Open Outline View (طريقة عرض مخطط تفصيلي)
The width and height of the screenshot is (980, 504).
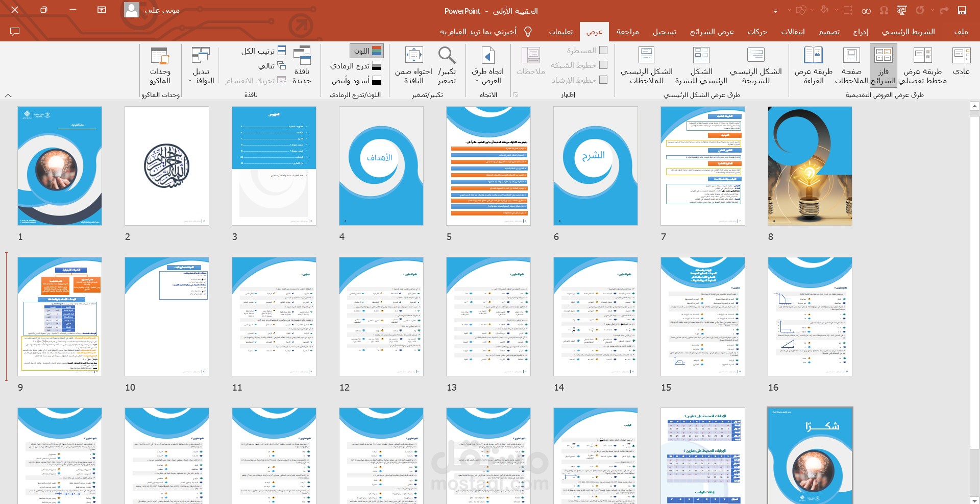[x=922, y=66]
